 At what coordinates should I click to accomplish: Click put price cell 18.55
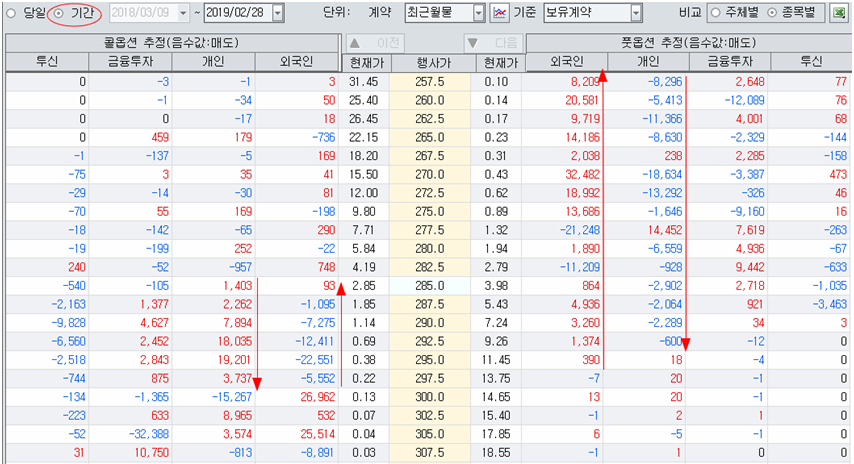coord(496,452)
